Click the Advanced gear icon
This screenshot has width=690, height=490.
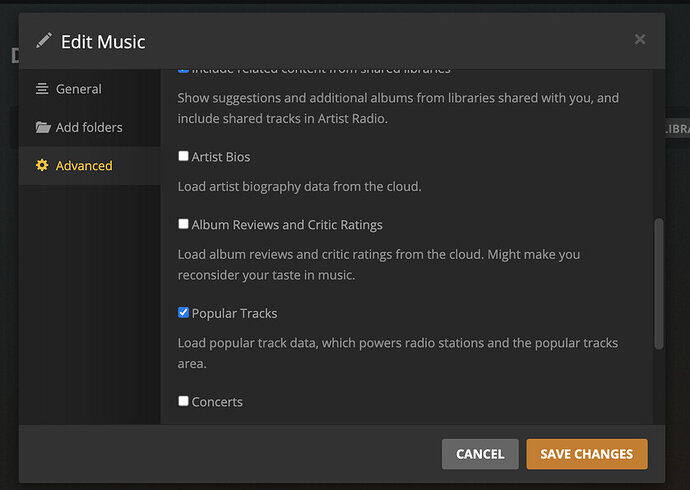[x=42, y=166]
